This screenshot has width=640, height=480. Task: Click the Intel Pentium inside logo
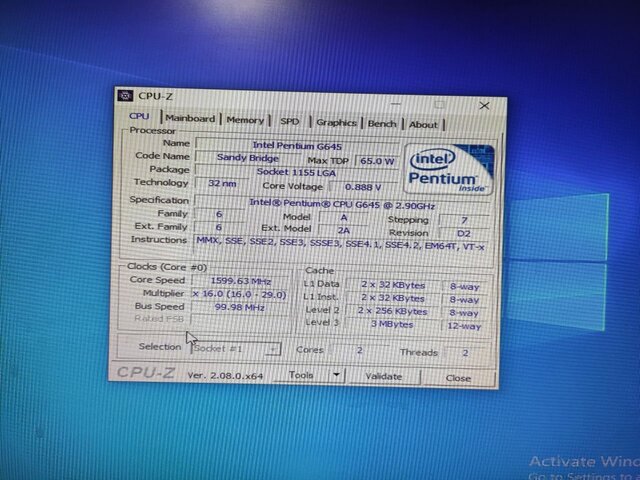(x=450, y=168)
